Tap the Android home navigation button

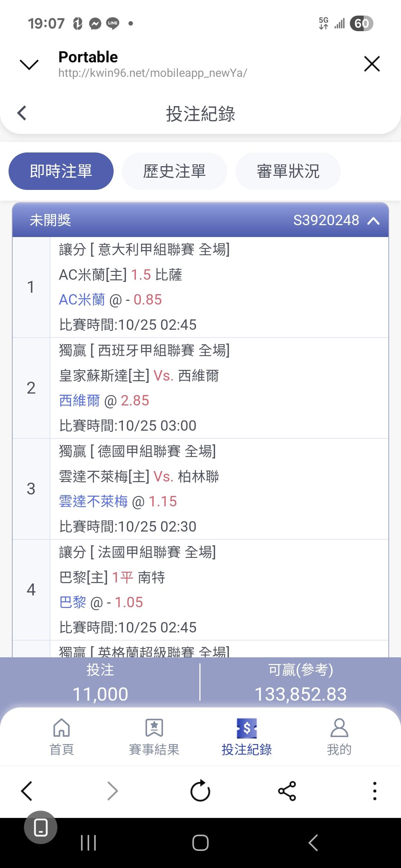[200, 843]
